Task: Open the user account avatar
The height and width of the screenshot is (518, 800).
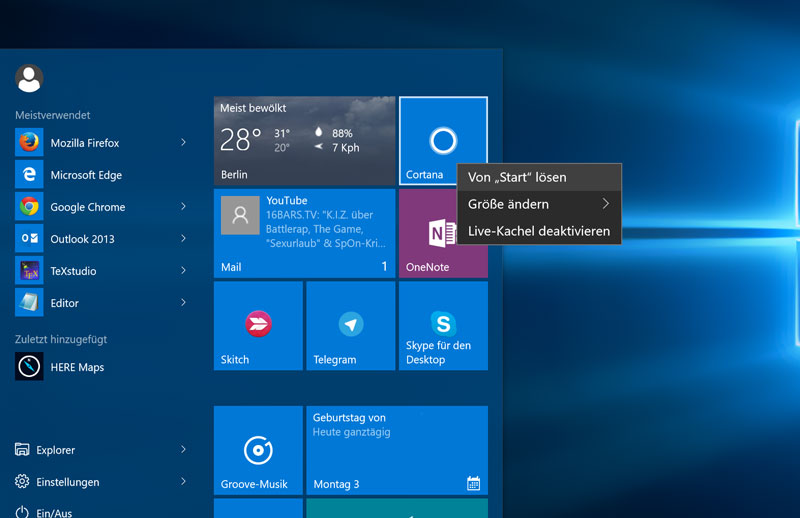Action: point(29,78)
